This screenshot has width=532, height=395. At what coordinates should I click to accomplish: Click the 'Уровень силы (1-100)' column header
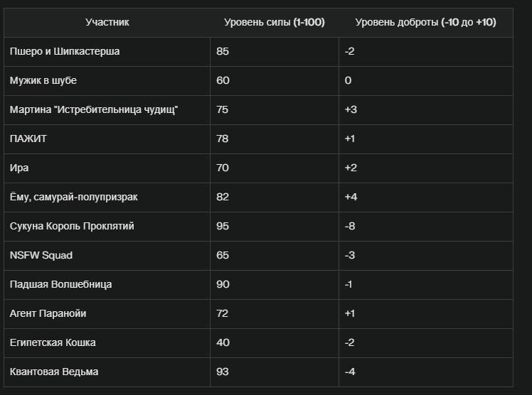(x=275, y=22)
